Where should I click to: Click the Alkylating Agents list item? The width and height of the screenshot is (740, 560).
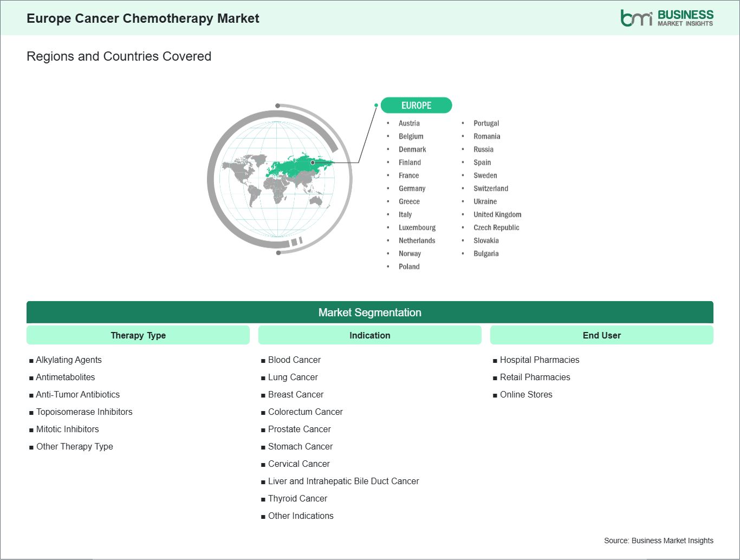pyautogui.click(x=69, y=360)
